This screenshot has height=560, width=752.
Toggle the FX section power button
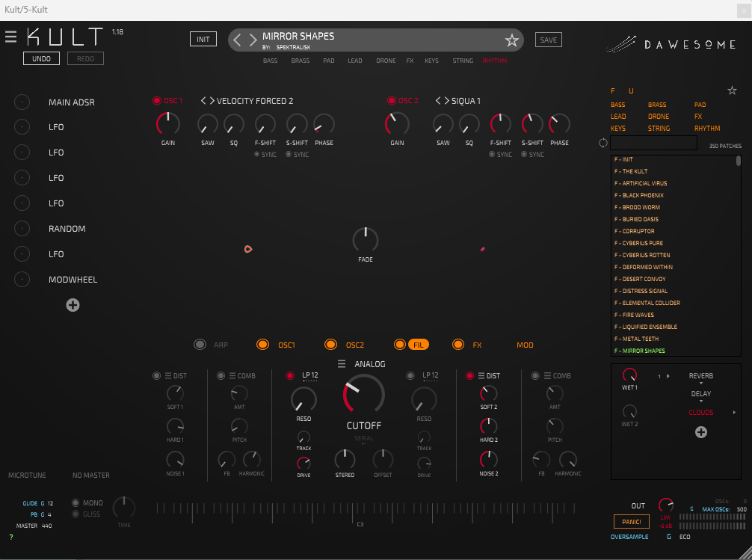tap(458, 345)
